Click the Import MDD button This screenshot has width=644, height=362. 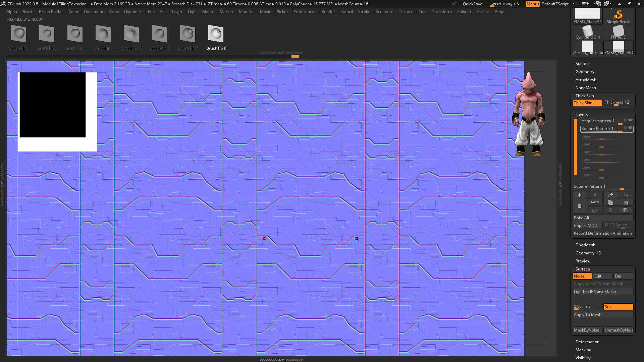tap(587, 226)
